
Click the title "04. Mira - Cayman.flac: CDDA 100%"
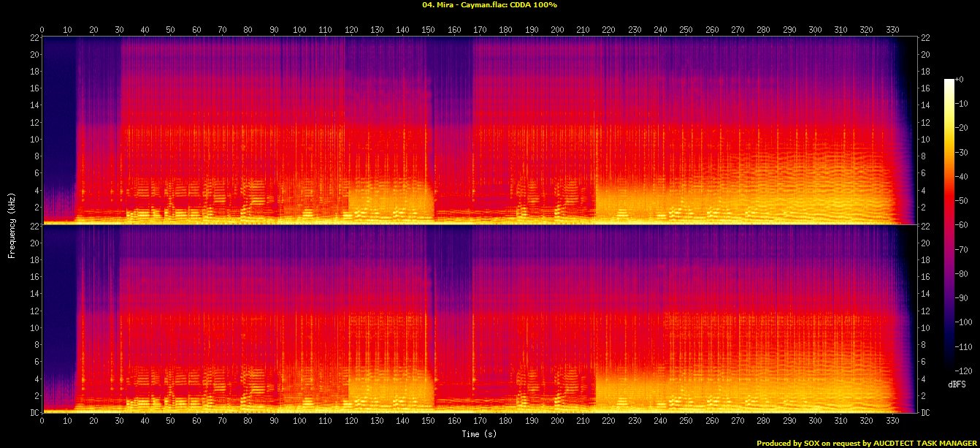point(489,5)
